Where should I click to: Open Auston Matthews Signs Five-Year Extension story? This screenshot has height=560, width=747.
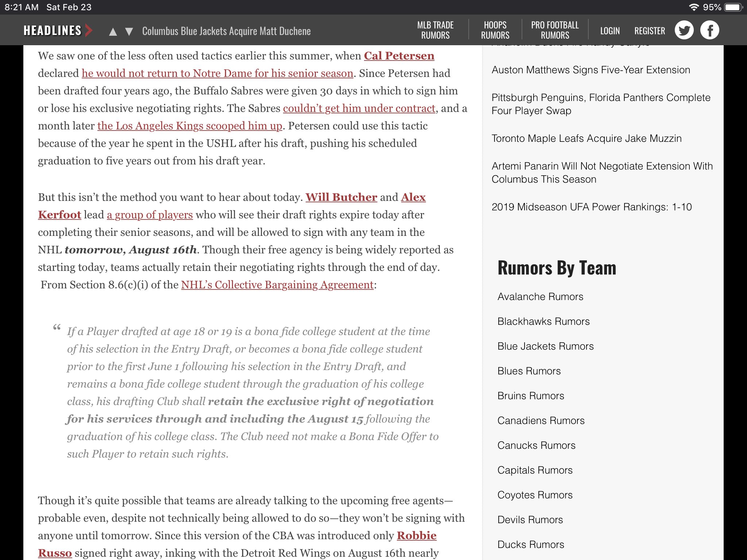coord(591,70)
